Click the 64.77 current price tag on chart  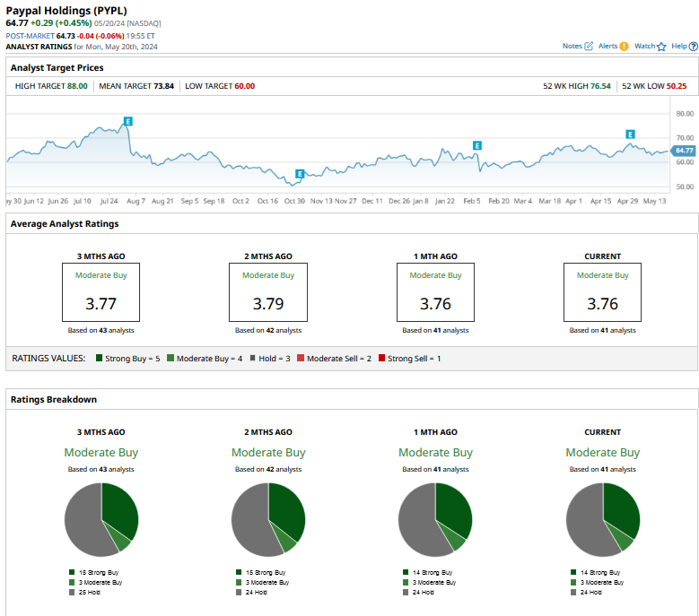pos(684,151)
